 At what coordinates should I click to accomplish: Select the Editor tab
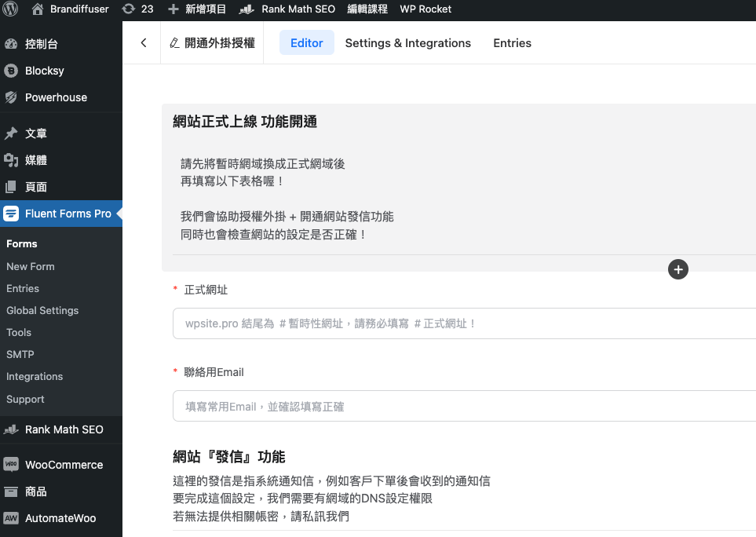306,42
